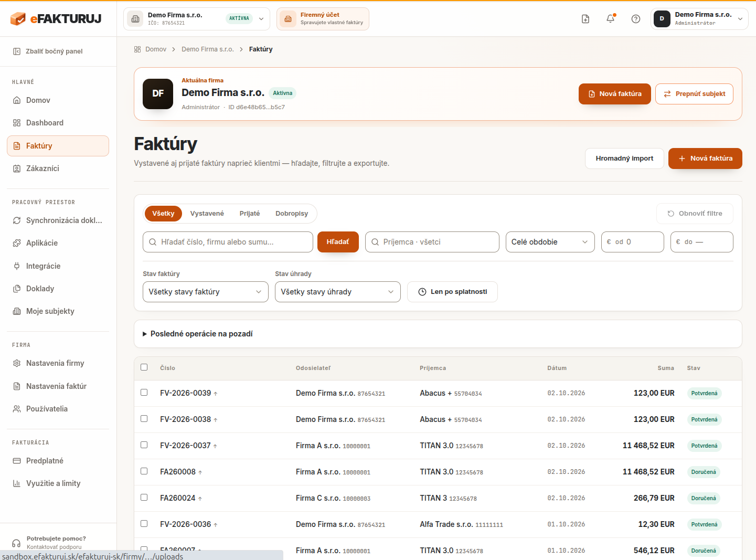This screenshot has width=756, height=560.
Task: Open Predplatné in sidebar
Action: point(58,461)
